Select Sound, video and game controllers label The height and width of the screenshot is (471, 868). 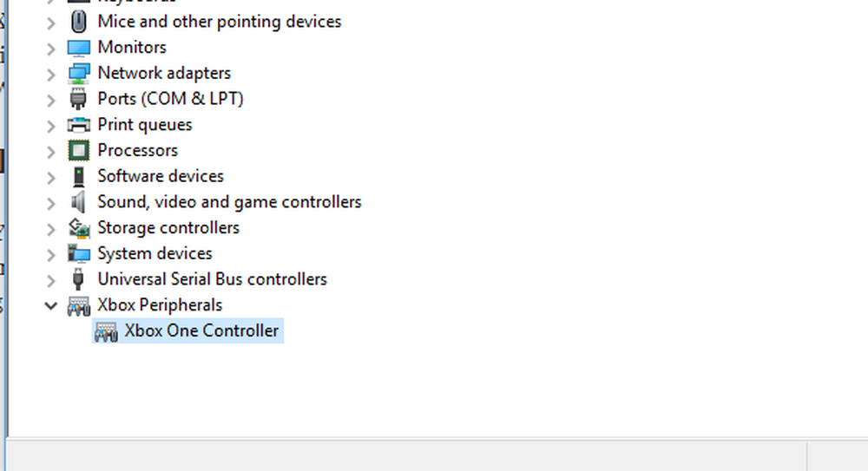[229, 202]
